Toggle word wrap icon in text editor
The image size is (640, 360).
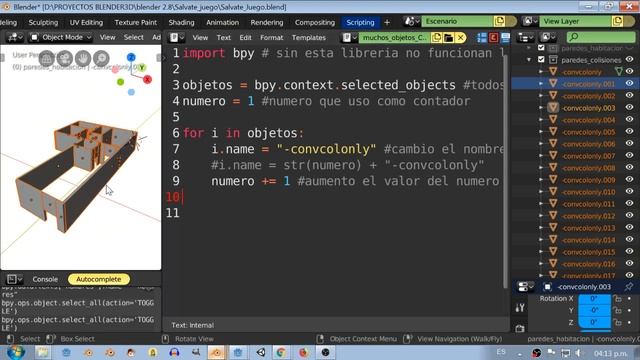coord(493,38)
